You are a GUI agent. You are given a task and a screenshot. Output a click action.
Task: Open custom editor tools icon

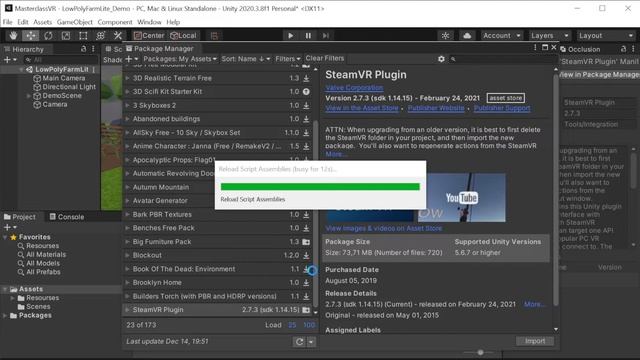pos(118,36)
